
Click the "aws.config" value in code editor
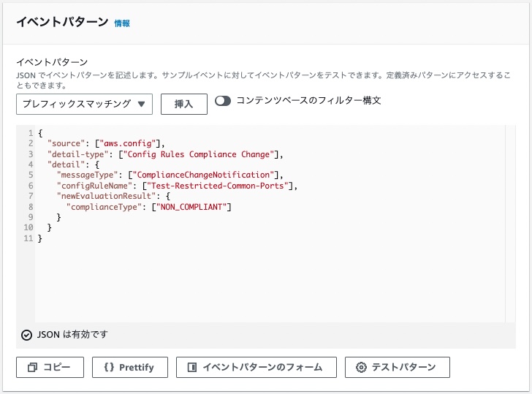coord(128,143)
